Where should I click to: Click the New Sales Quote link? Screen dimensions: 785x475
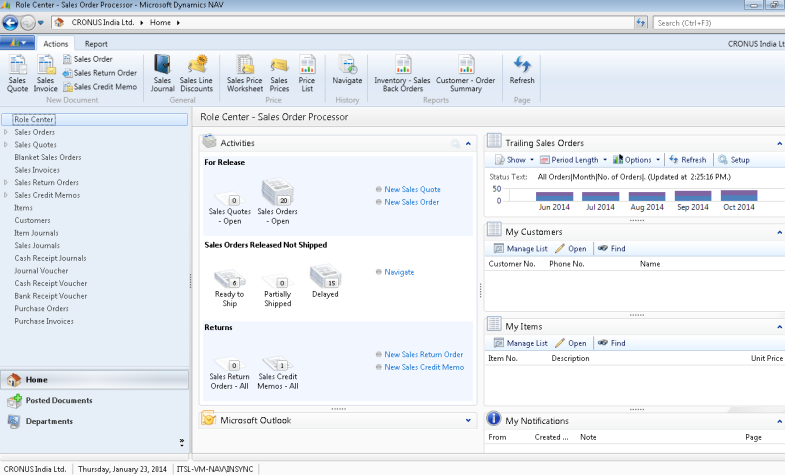[x=413, y=189]
